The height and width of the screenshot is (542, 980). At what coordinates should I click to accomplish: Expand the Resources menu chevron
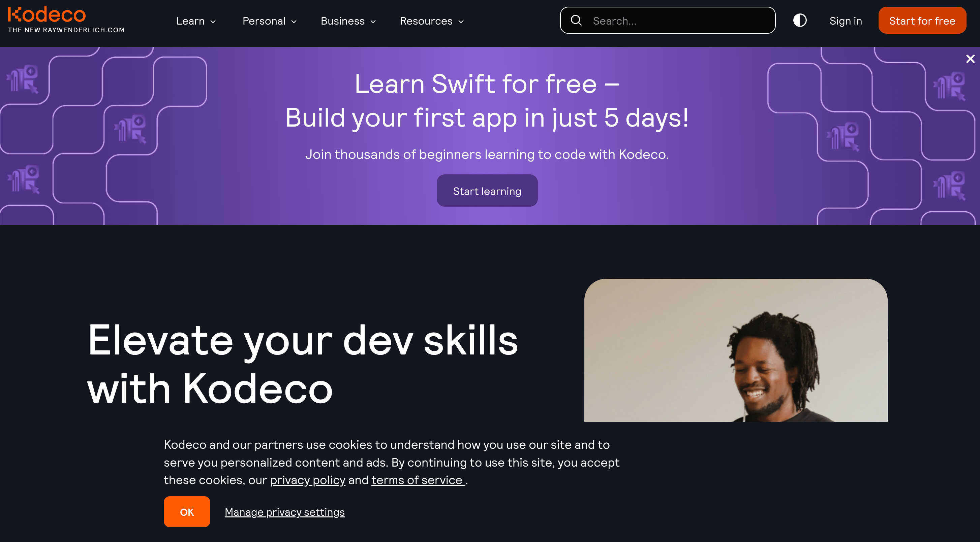tap(461, 22)
